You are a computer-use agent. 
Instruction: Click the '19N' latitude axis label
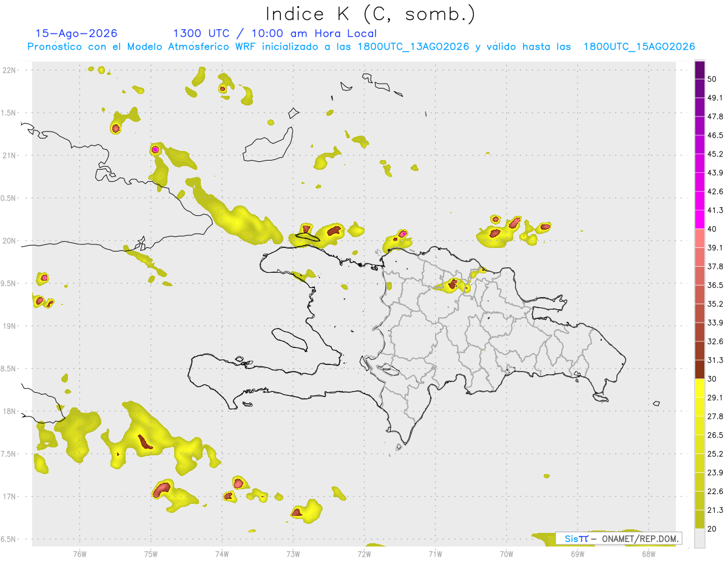[10, 326]
